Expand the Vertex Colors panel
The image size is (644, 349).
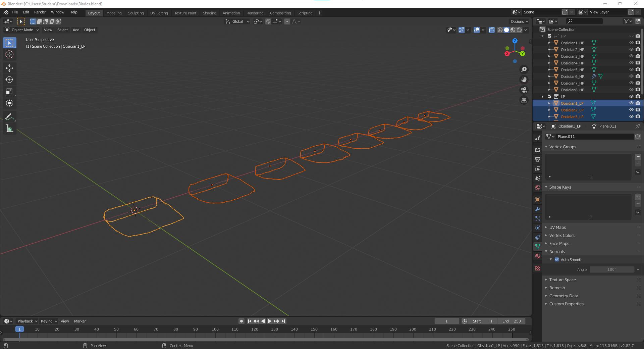click(x=562, y=235)
